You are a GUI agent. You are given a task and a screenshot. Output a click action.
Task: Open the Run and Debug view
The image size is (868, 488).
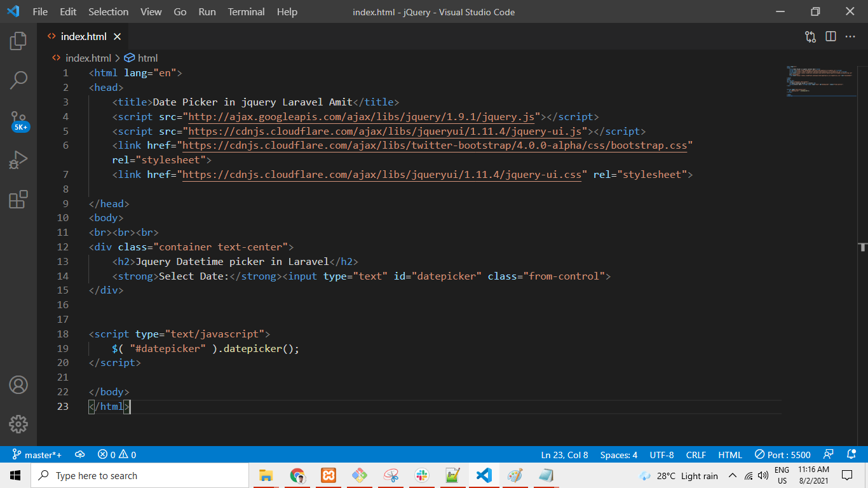pos(18,159)
